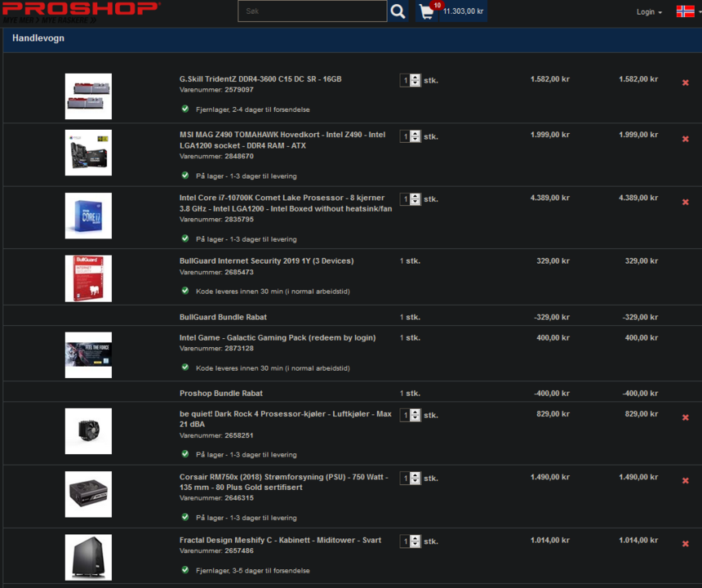Open Intel Game Galactic Gaming Pack link
Viewport: 702px width, 588px height.
(x=278, y=337)
